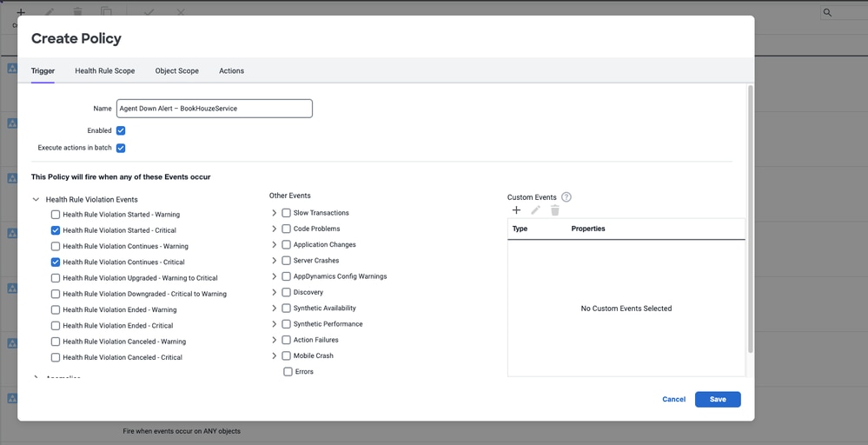This screenshot has width=868, height=445.
Task: Click the background toolbar X disable icon
Action: (181, 11)
